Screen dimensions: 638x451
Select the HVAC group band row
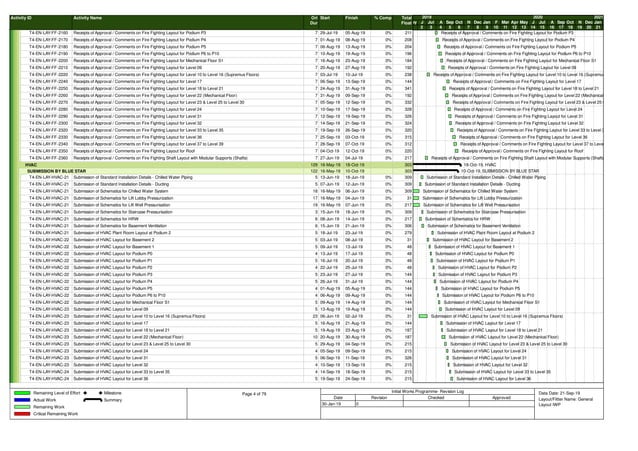pos(216,165)
